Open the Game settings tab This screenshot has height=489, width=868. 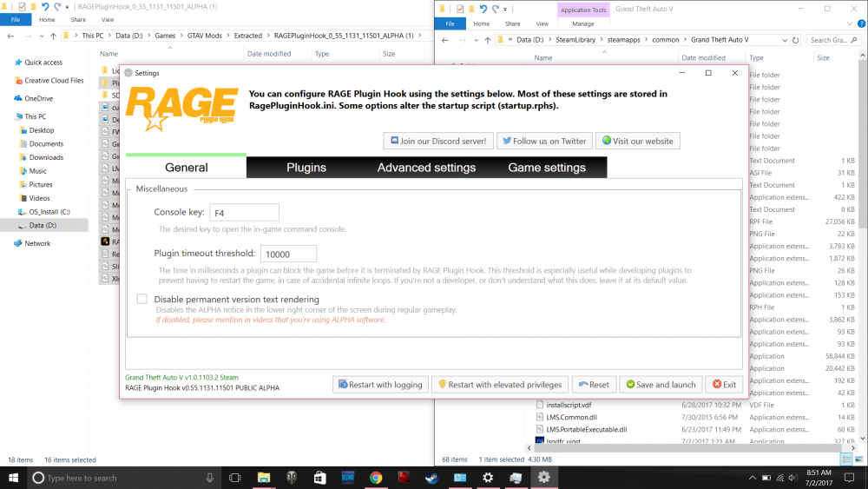coord(546,168)
